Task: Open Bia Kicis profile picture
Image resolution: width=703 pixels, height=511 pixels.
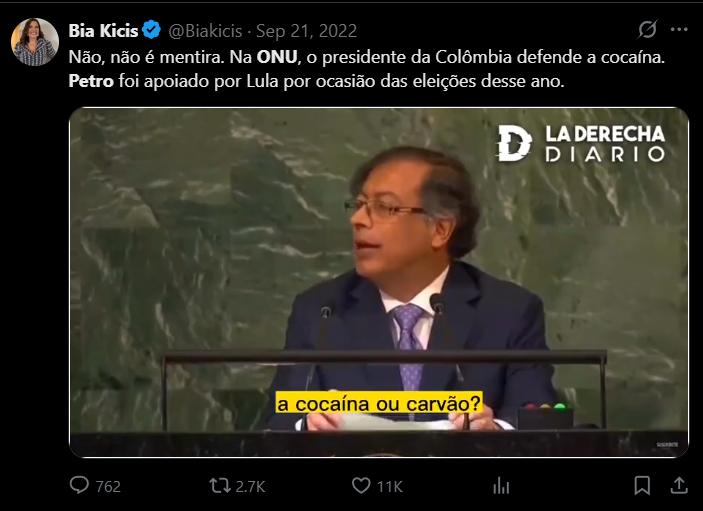Action: tap(35, 42)
